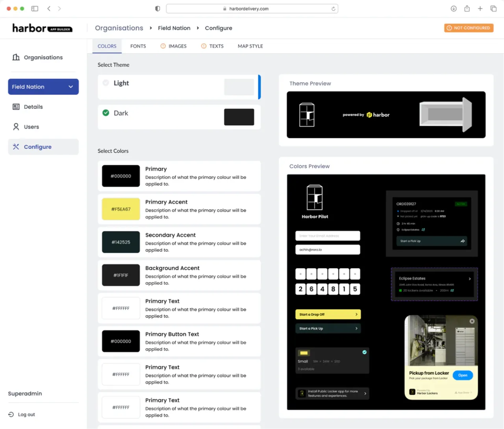Open a new tab with plus icon
Screen dimensions: 504x429
coord(480,8)
